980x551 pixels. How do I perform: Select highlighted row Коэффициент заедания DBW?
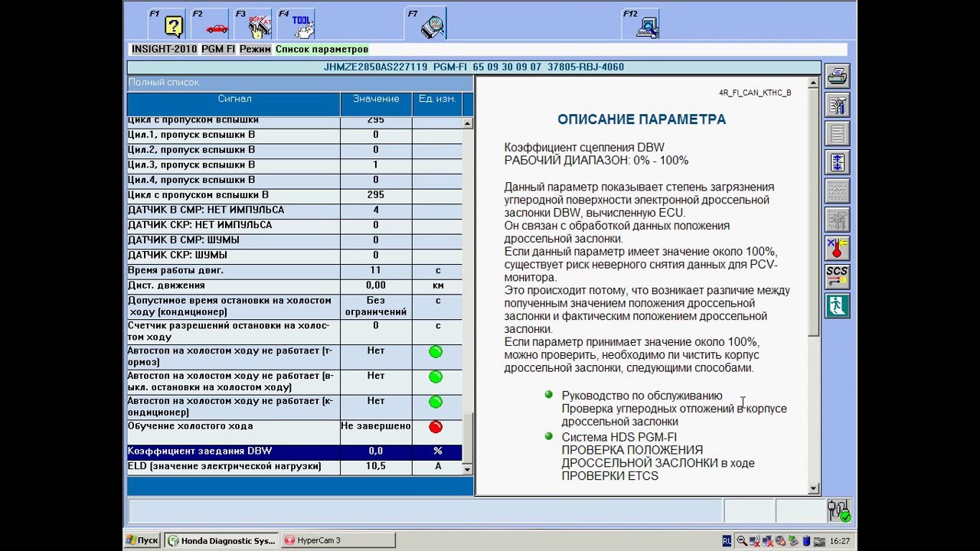click(295, 452)
